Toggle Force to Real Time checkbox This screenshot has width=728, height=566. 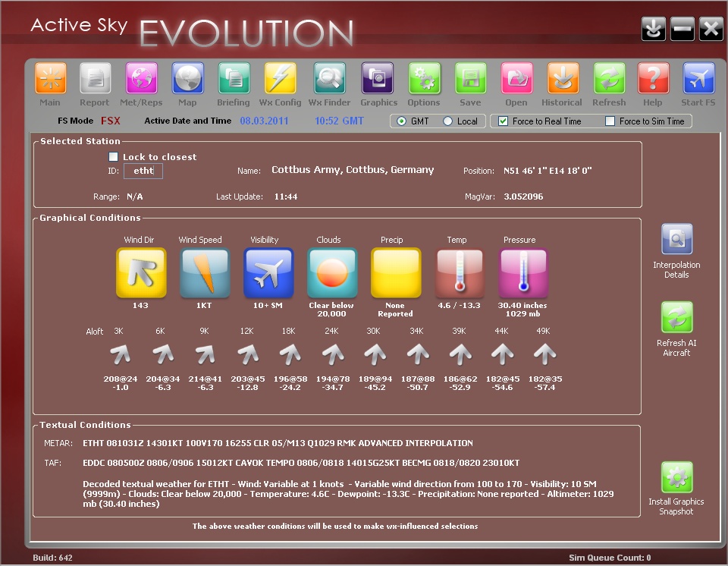503,121
